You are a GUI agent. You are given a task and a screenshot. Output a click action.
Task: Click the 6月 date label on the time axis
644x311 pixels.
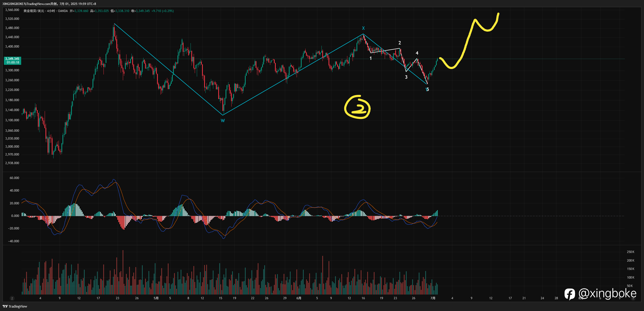[299, 298]
